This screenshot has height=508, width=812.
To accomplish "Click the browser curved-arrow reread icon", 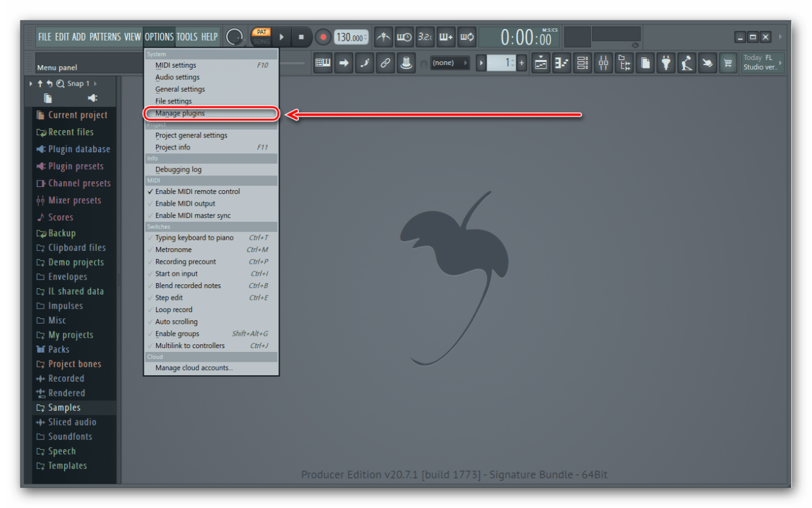I will point(50,84).
